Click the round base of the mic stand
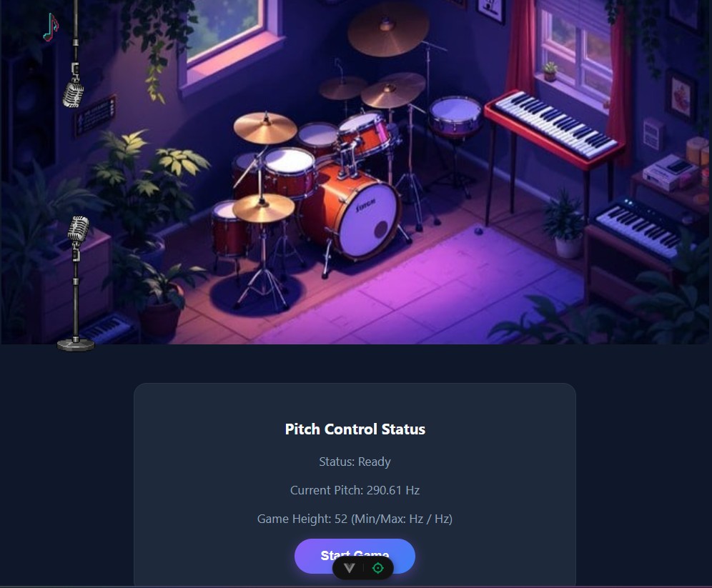712x588 pixels. click(76, 345)
